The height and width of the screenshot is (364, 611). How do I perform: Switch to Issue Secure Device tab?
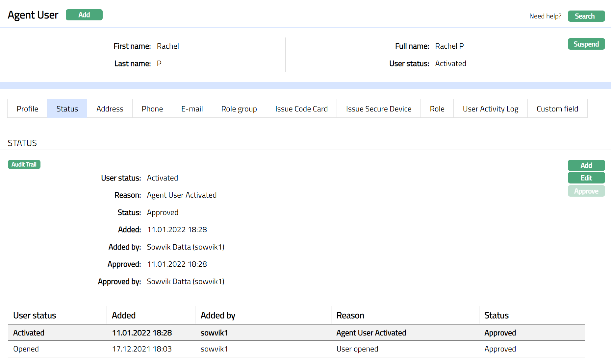tap(378, 109)
